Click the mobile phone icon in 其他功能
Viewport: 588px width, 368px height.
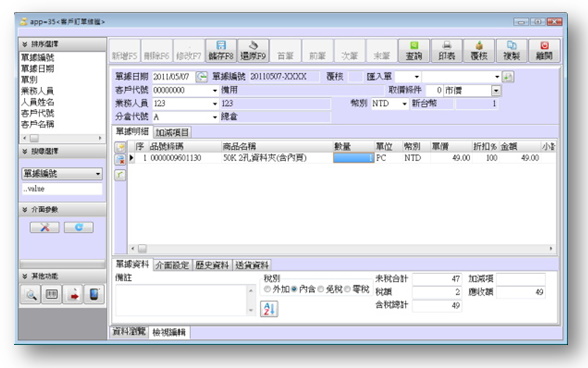tap(94, 294)
